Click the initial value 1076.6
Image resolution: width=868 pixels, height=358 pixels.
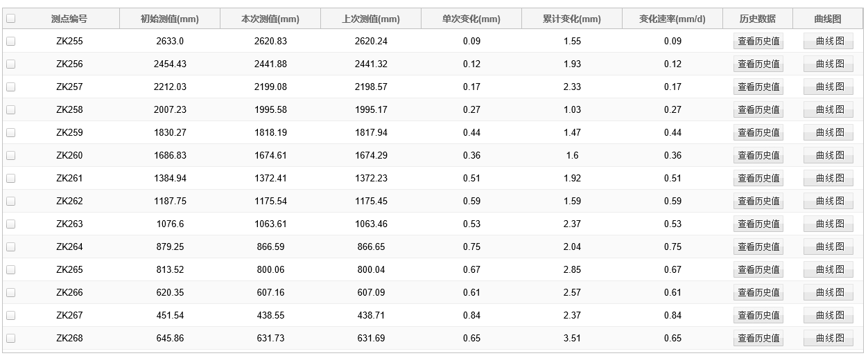click(x=170, y=224)
